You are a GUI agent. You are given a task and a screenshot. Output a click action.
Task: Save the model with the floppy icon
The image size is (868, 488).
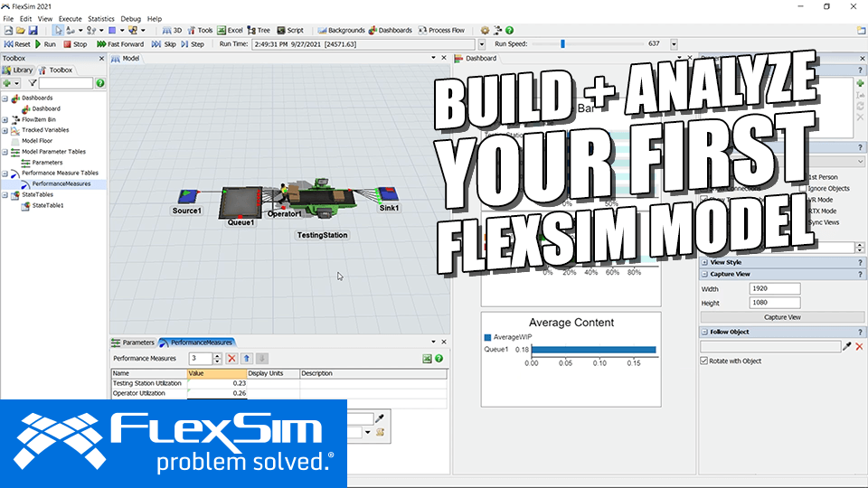[x=33, y=31]
